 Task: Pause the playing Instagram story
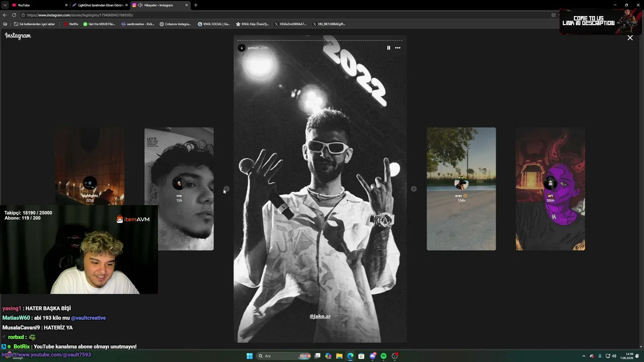pos(388,48)
